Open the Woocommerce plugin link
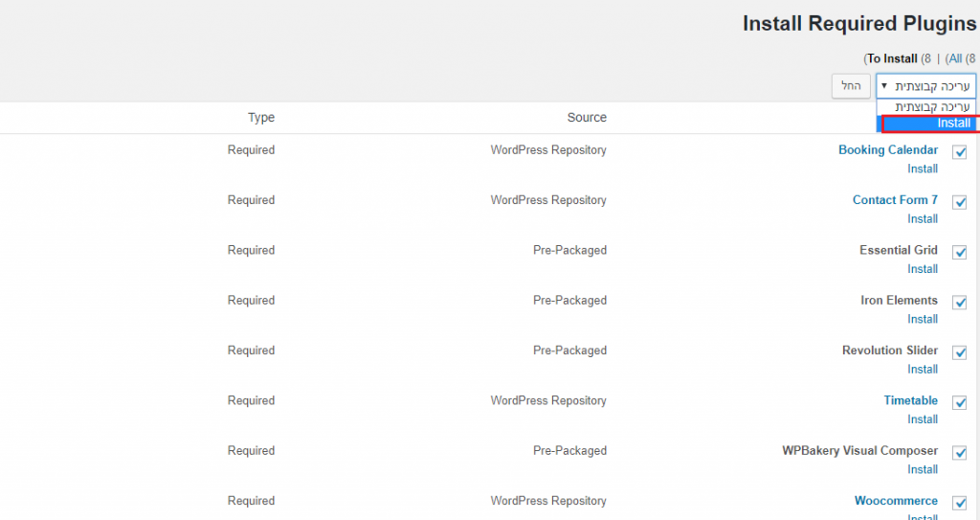The width and height of the screenshot is (980, 520). click(x=896, y=500)
